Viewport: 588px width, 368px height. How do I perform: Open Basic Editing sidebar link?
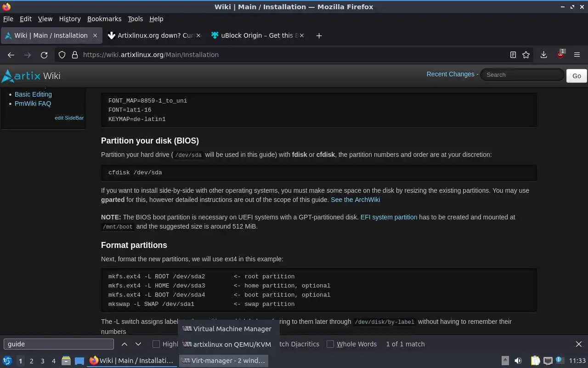(33, 94)
